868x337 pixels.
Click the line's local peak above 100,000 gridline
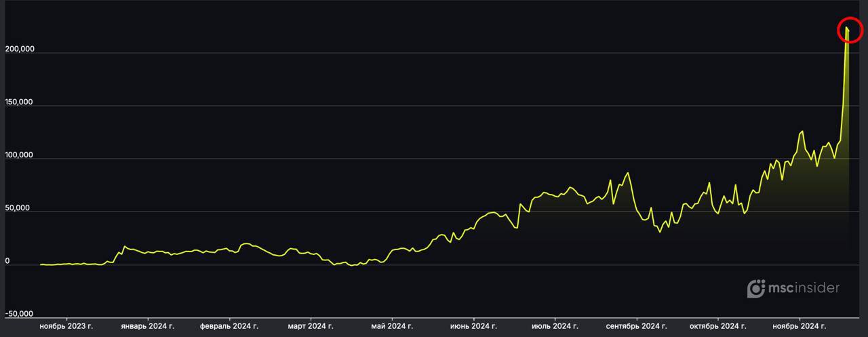(802, 132)
